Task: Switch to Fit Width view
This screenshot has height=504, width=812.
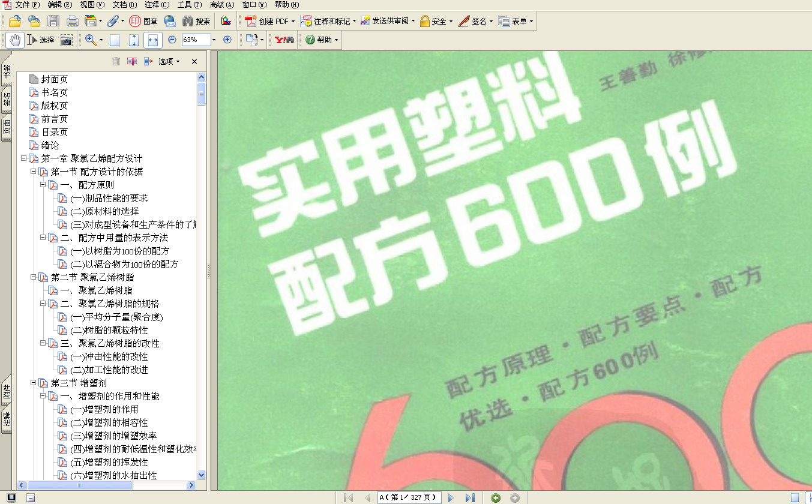Action: [x=153, y=40]
